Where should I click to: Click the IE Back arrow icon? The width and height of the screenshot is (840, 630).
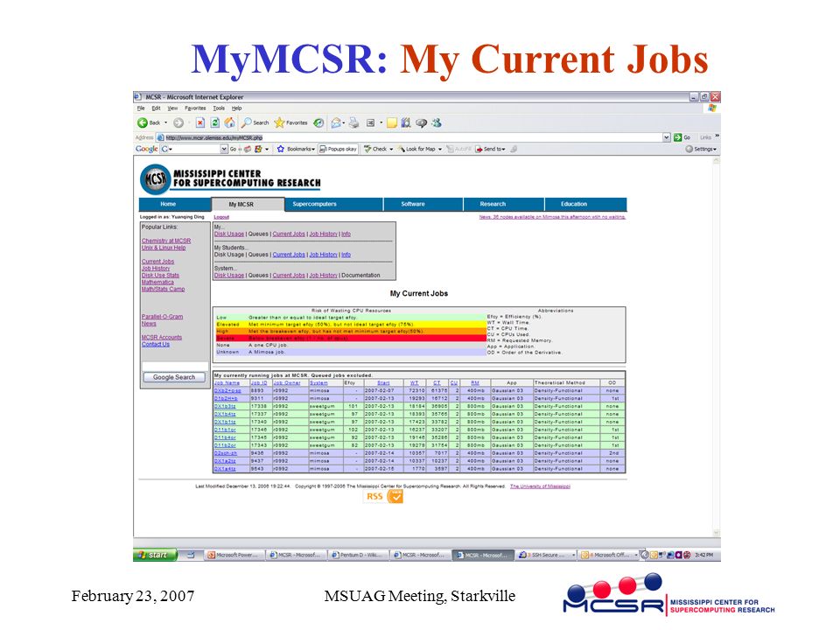(143, 122)
